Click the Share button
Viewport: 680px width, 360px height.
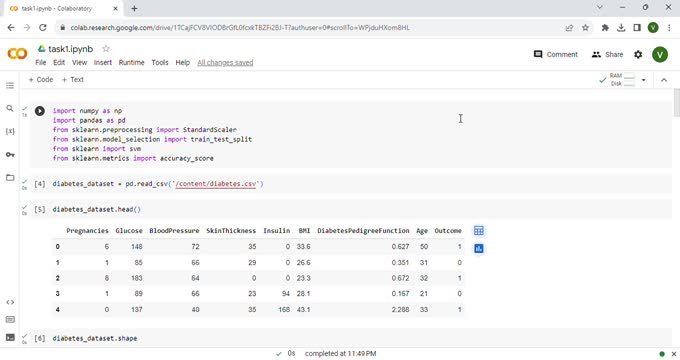[x=607, y=54]
